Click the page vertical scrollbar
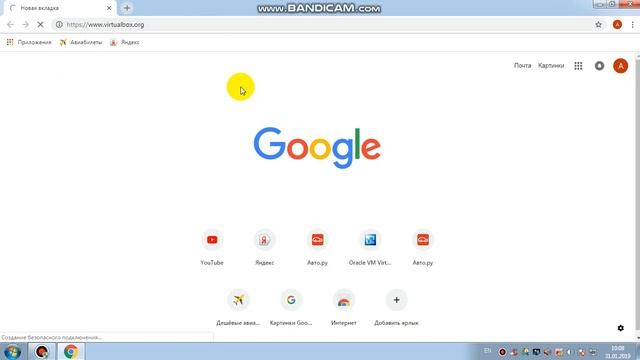Viewport: 640px width, 360px height. (x=637, y=197)
